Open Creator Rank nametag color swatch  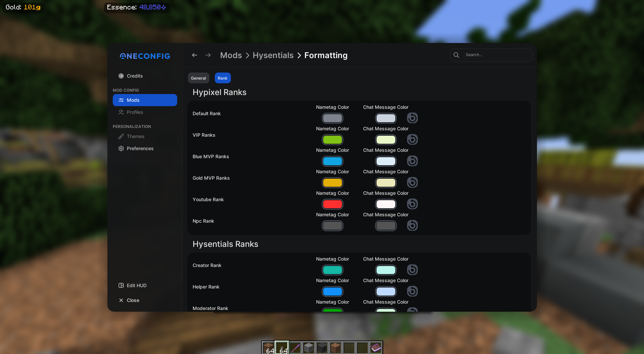point(332,270)
